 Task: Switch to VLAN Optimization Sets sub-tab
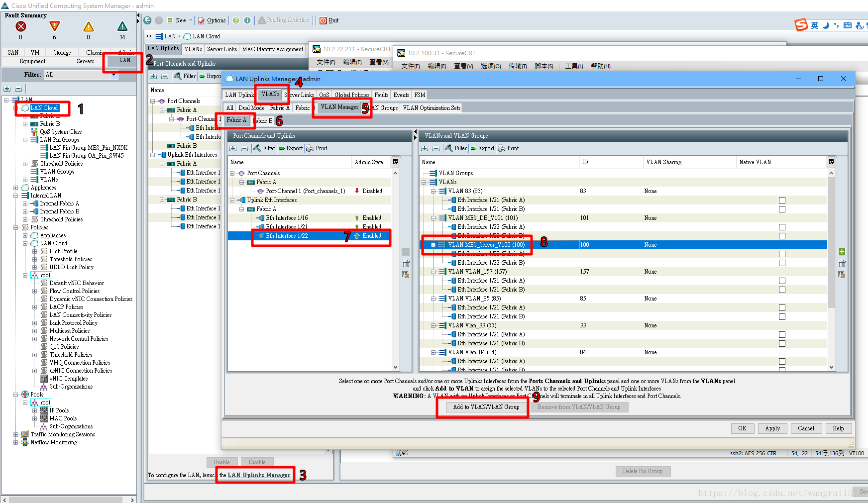[x=432, y=108]
